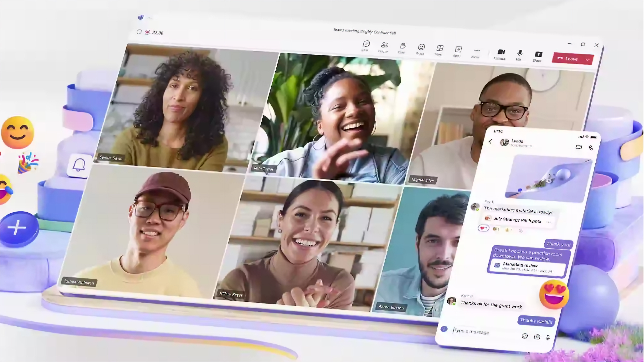The image size is (644, 362).
Task: Click the 'Great! I booked a practice room' message
Action: click(x=528, y=255)
